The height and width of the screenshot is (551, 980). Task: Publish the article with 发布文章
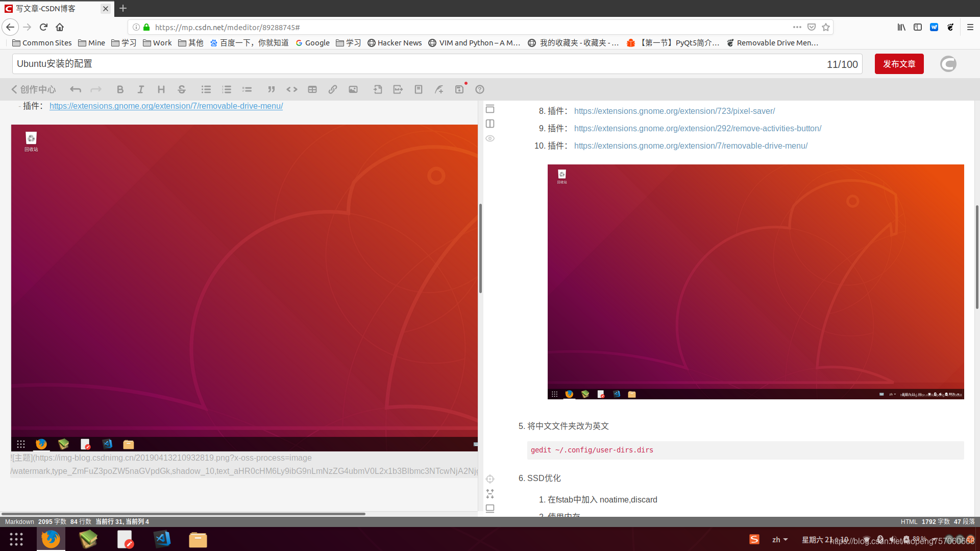pyautogui.click(x=899, y=64)
